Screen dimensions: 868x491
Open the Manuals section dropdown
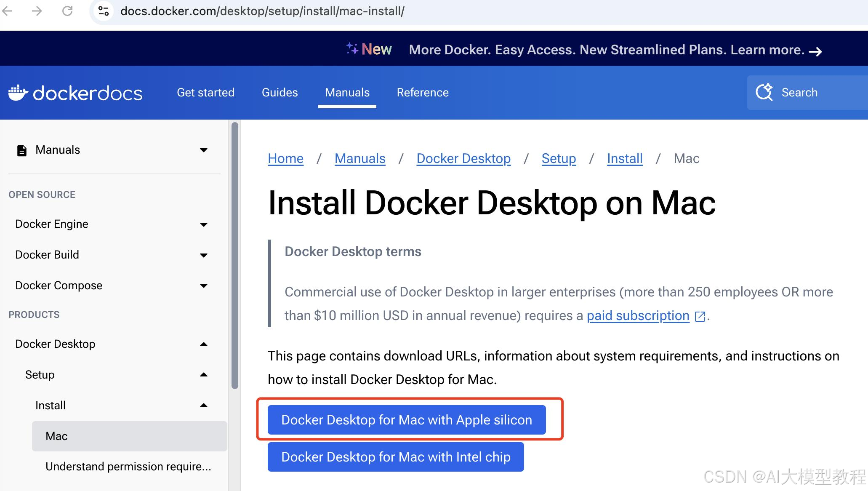pyautogui.click(x=204, y=150)
